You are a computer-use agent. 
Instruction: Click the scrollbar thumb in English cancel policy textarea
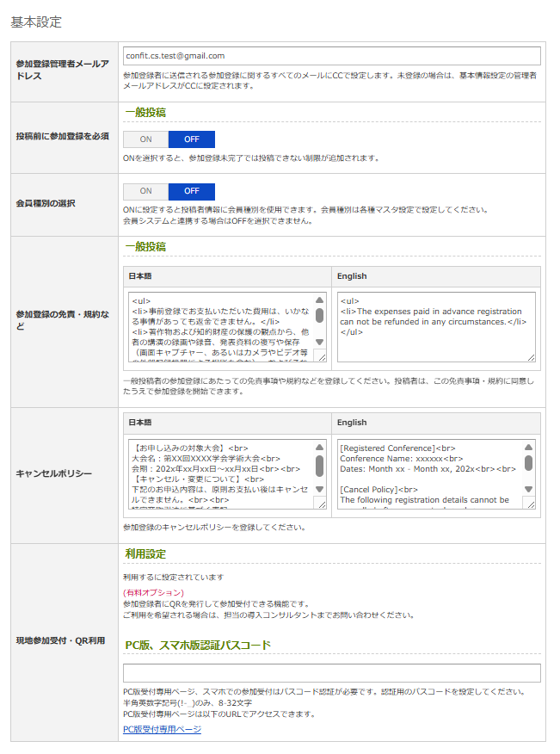529,463
